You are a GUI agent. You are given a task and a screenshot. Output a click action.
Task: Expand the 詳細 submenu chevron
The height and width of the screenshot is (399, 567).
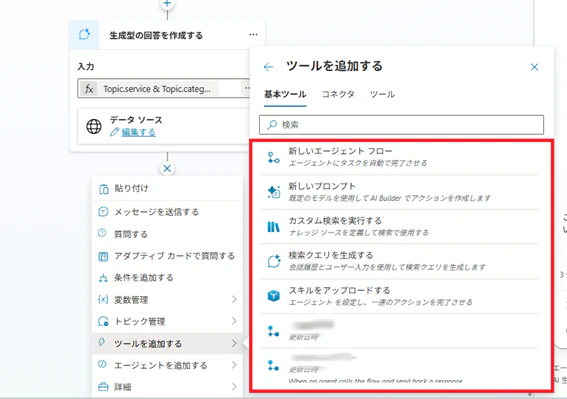pos(234,387)
